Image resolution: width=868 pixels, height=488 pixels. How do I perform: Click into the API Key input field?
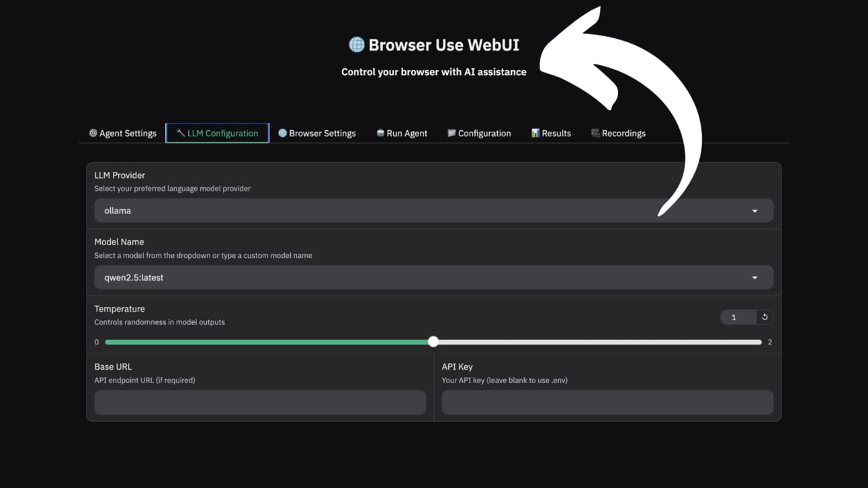click(x=607, y=402)
